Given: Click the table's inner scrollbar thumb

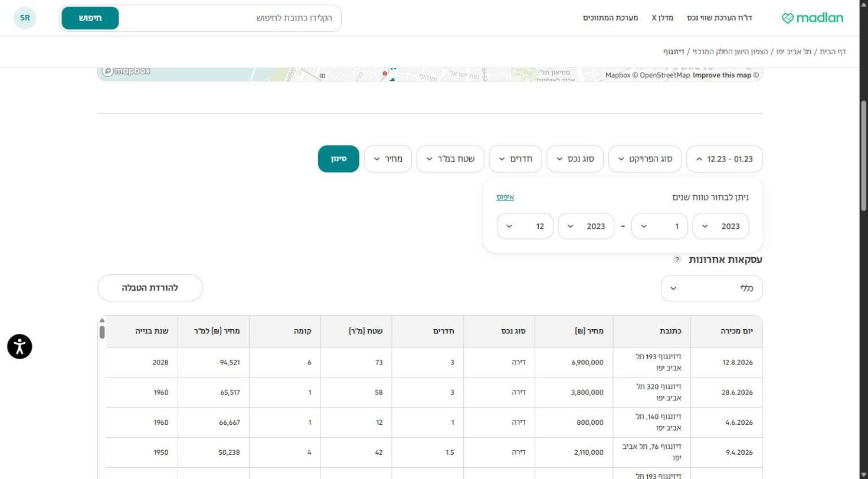Looking at the screenshot, I should pyautogui.click(x=102, y=332).
